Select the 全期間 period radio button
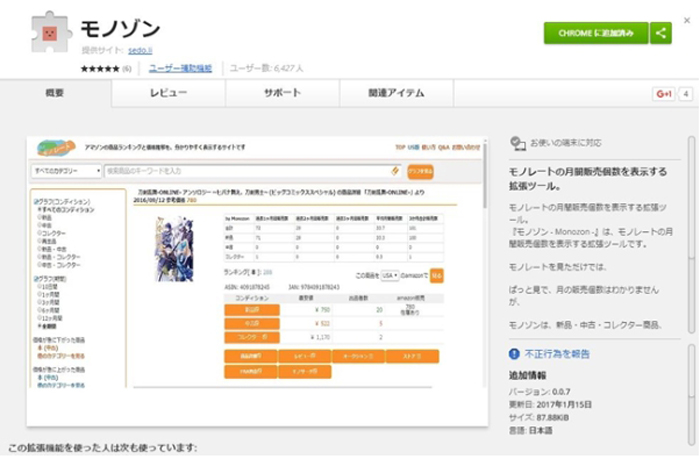 coord(40,326)
